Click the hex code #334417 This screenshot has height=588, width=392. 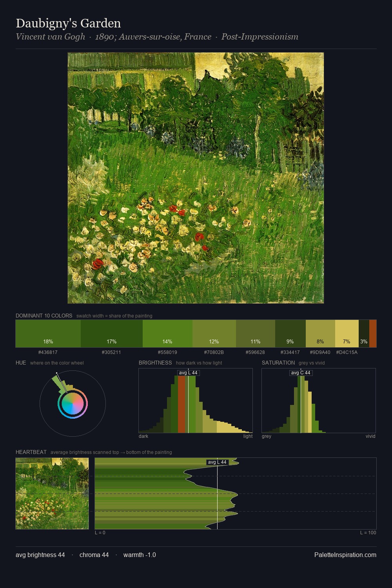click(x=290, y=352)
